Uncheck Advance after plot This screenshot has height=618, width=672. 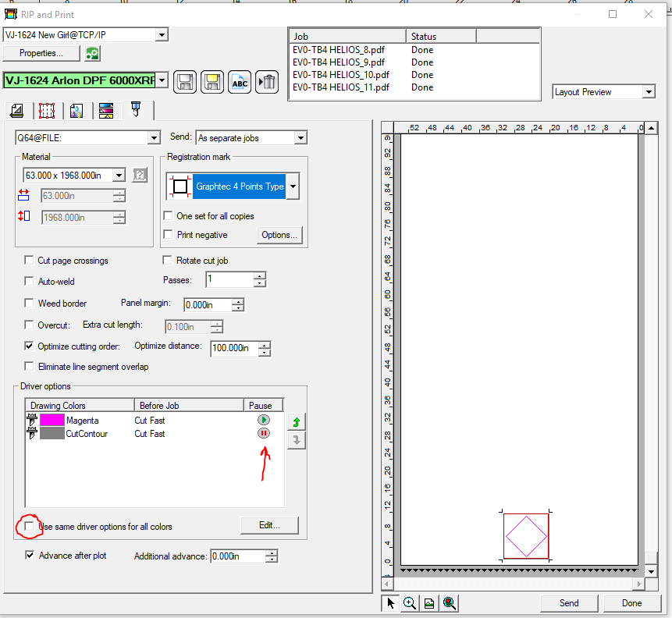30,556
